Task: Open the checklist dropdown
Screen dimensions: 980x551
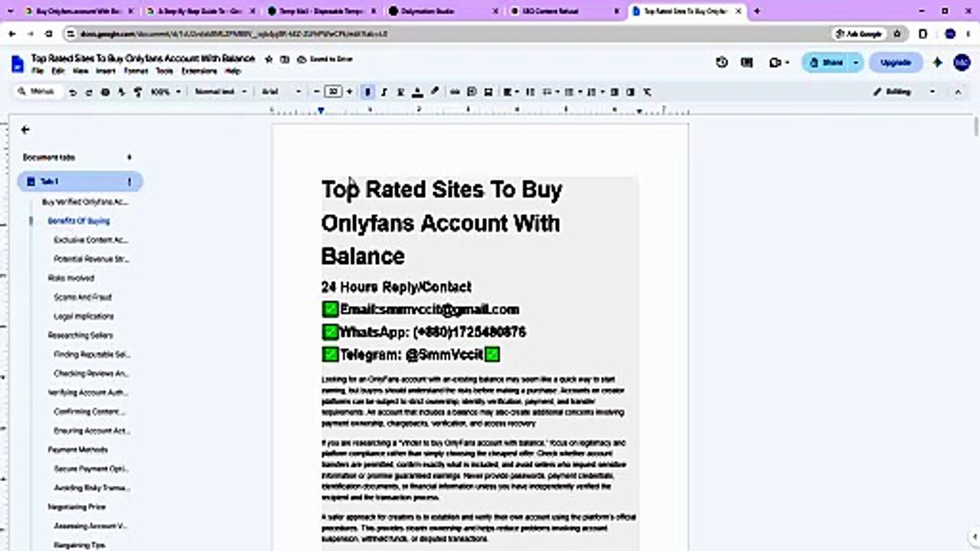Action: point(550,92)
